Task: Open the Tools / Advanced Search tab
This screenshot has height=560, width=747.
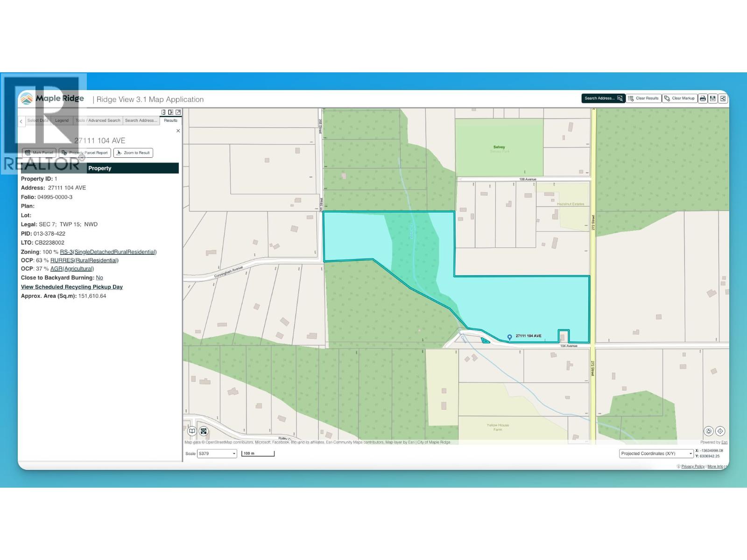Action: pos(98,120)
